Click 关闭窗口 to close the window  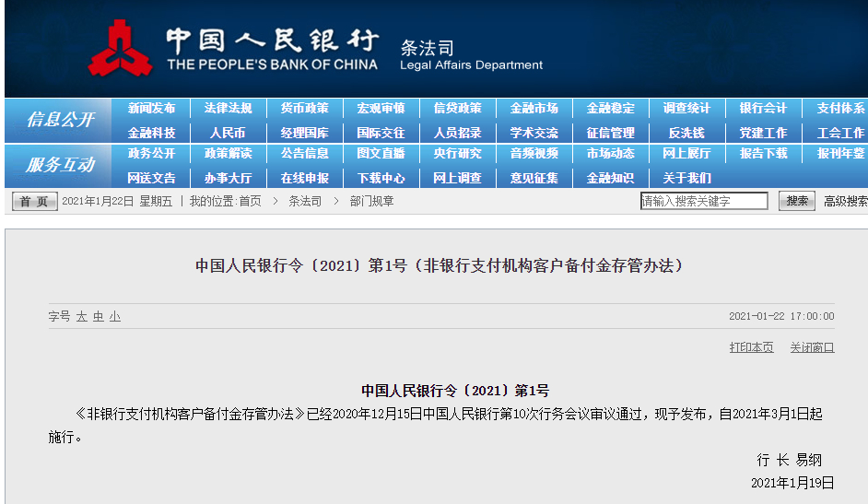point(812,347)
